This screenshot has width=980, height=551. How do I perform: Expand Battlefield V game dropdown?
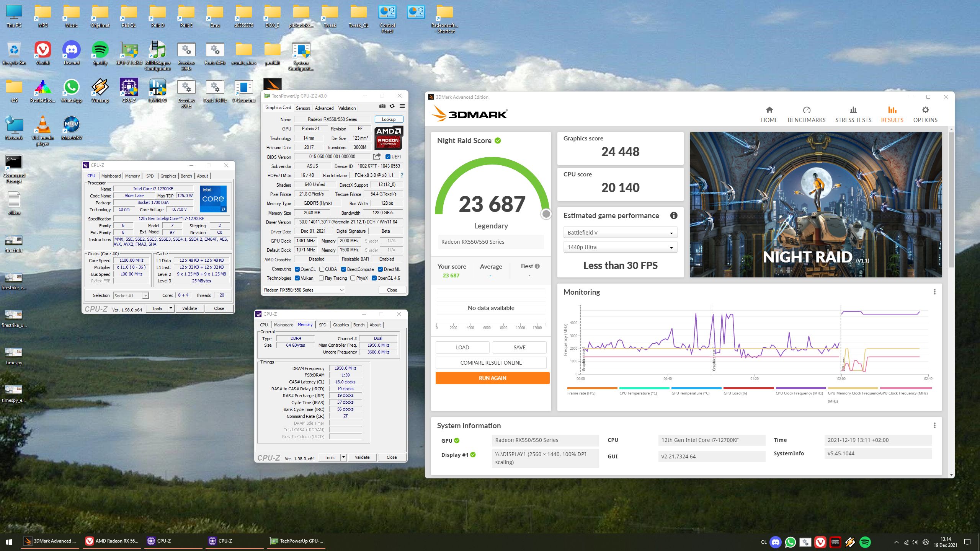pyautogui.click(x=620, y=233)
